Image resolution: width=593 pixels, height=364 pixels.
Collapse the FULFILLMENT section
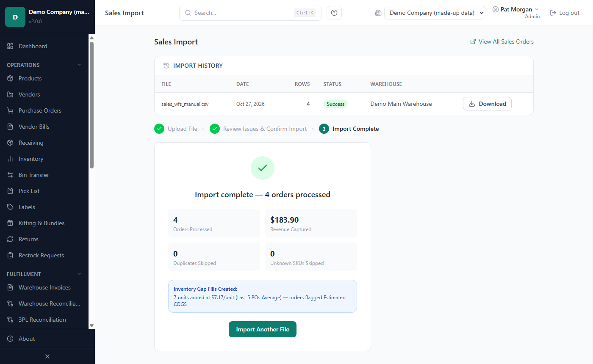click(44, 274)
